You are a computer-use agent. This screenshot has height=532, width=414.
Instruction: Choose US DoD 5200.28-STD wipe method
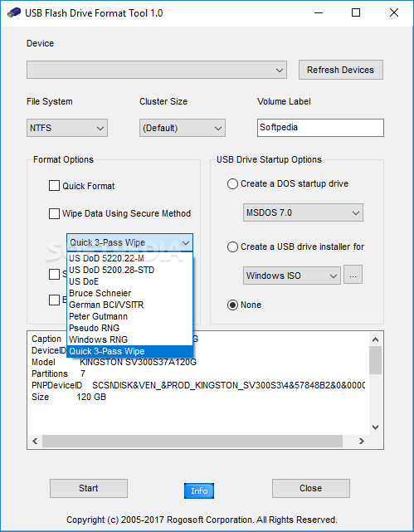click(130, 270)
